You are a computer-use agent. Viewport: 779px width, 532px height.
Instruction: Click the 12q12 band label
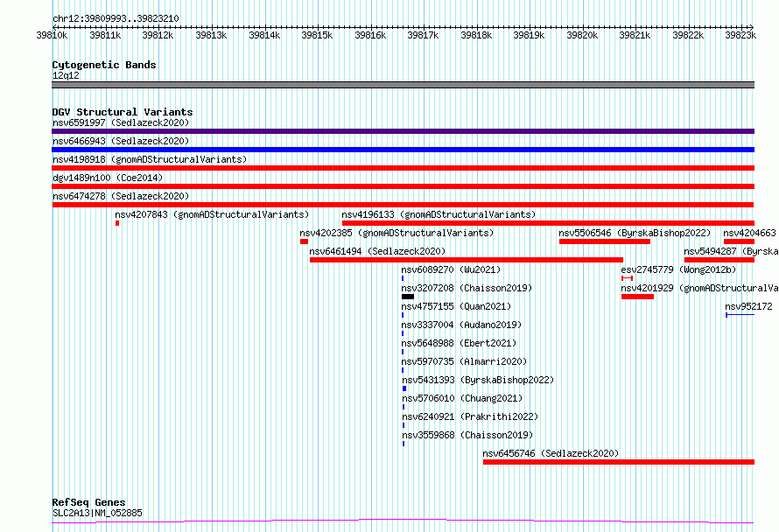[x=66, y=75]
